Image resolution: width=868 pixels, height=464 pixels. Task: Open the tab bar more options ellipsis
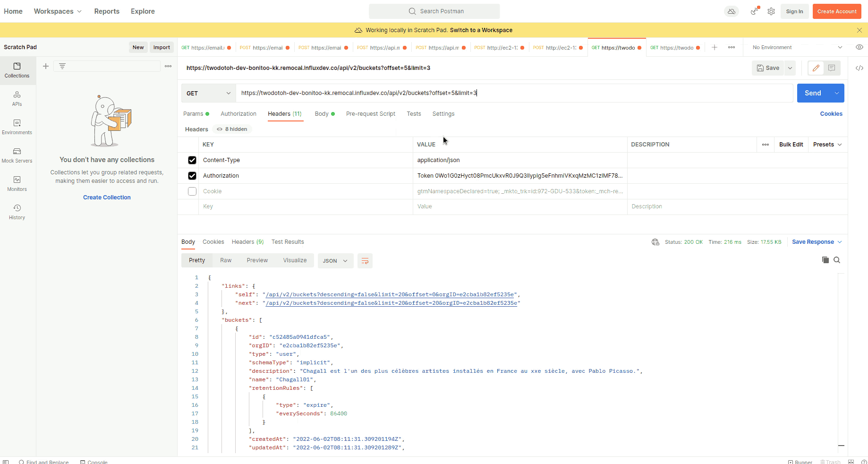[732, 47]
